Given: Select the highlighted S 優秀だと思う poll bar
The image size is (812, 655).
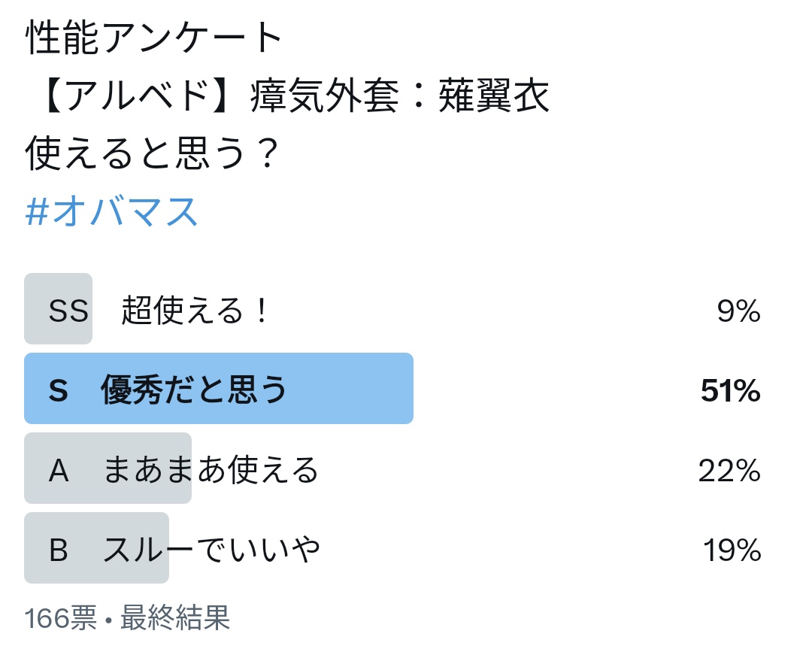Looking at the screenshot, I should click(219, 388).
